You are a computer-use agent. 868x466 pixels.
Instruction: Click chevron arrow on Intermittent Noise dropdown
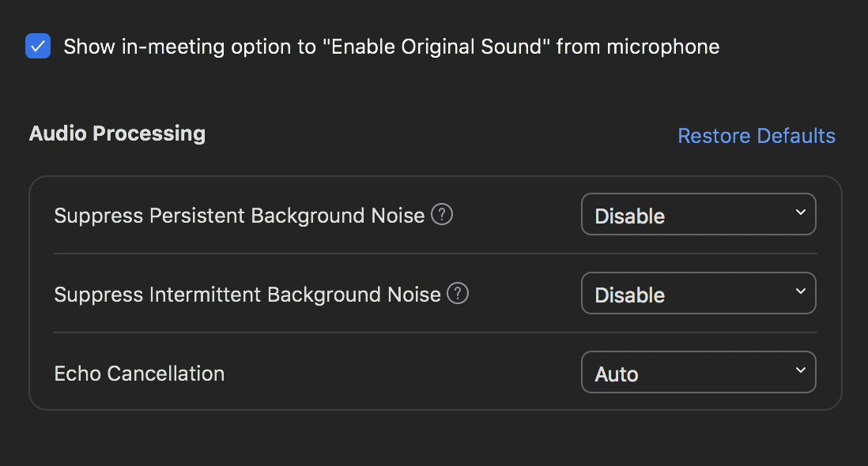click(801, 291)
